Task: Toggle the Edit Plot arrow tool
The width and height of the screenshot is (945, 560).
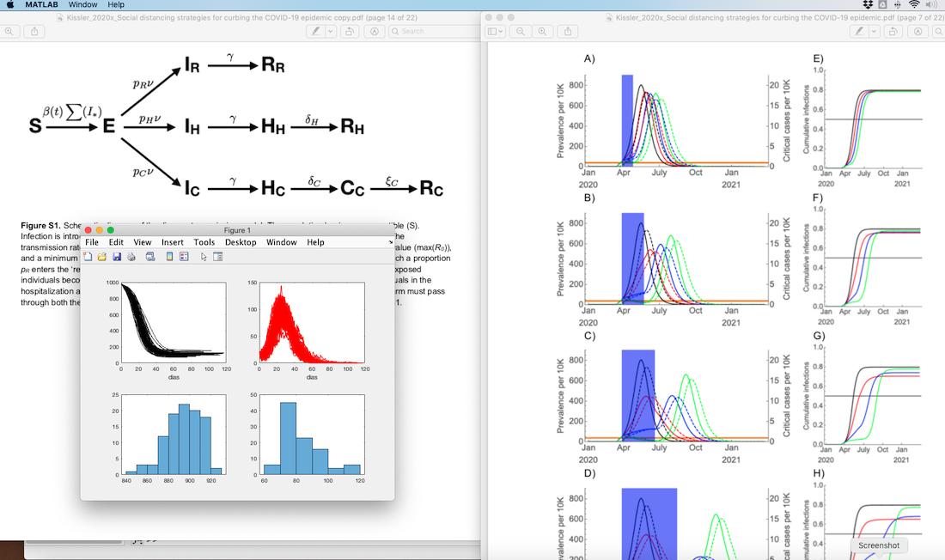Action: (204, 257)
